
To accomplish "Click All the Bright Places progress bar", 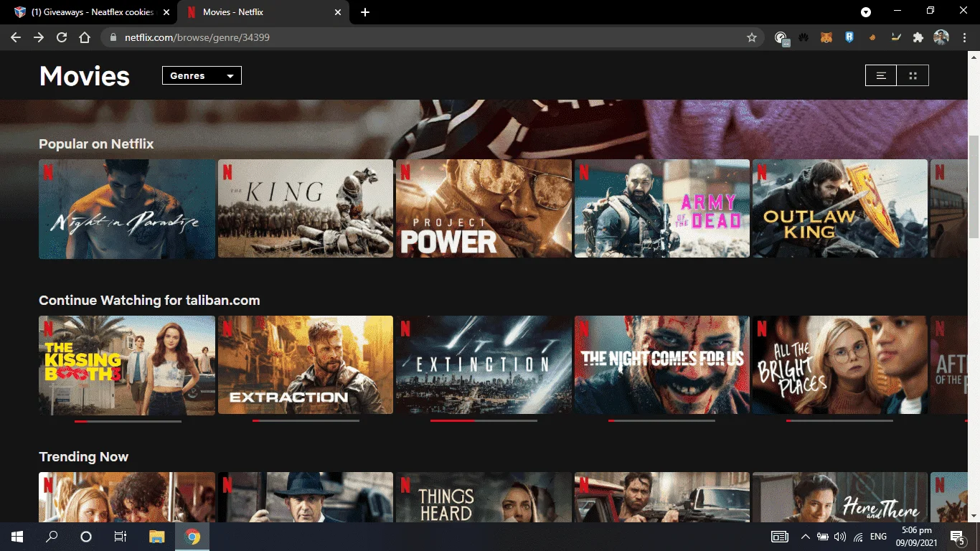I will 839,421.
